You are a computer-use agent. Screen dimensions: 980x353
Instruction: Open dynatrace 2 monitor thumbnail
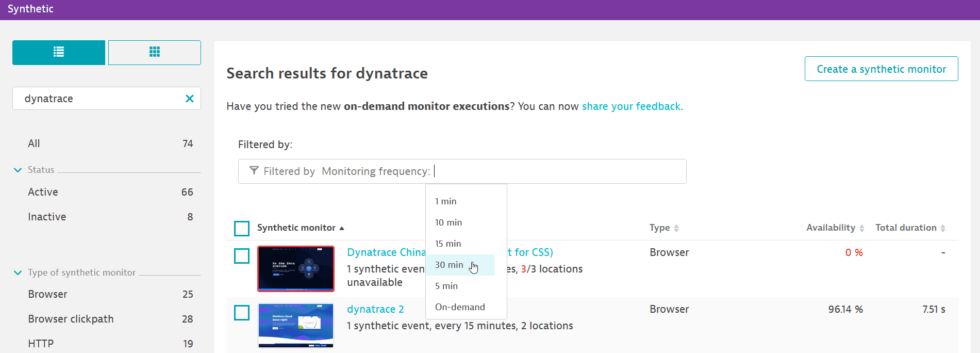296,325
